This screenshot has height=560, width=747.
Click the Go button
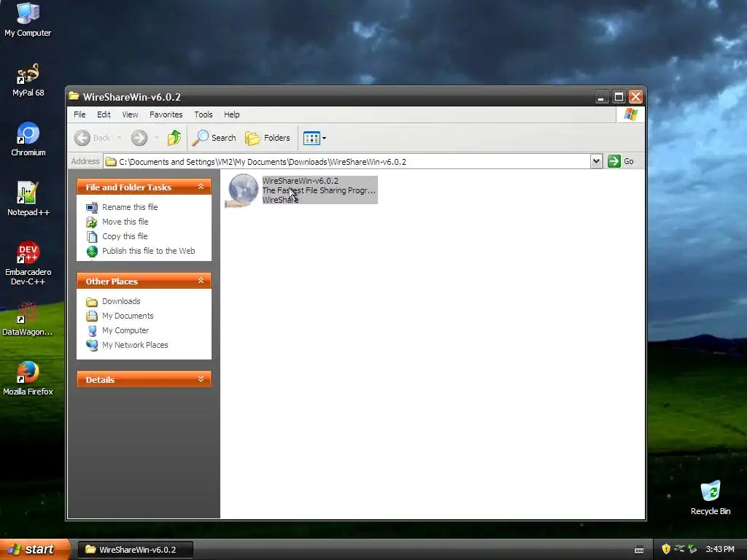pyautogui.click(x=621, y=161)
